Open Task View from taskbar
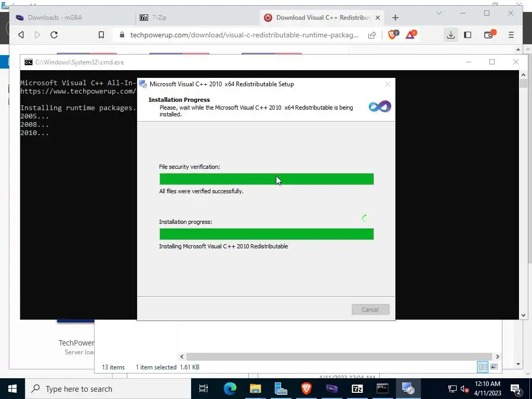The width and height of the screenshot is (532, 399). [203, 389]
